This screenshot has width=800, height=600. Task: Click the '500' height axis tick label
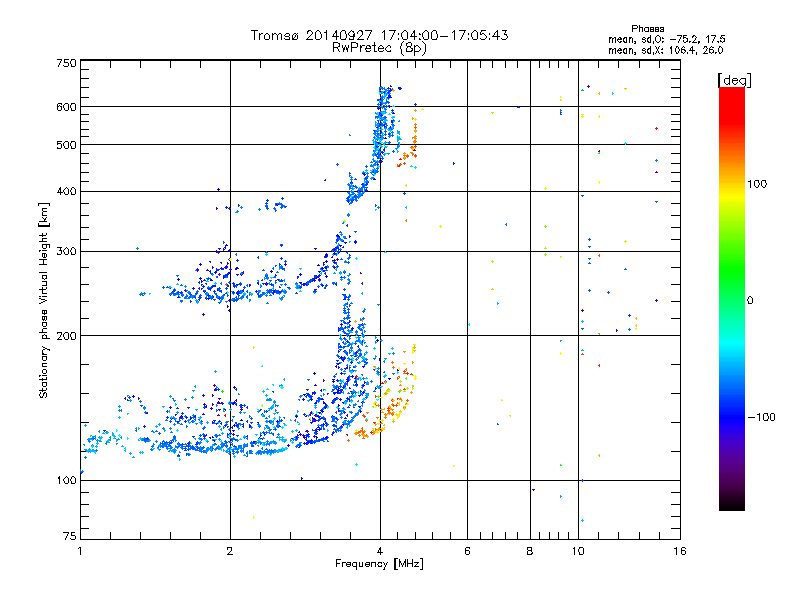coord(66,145)
